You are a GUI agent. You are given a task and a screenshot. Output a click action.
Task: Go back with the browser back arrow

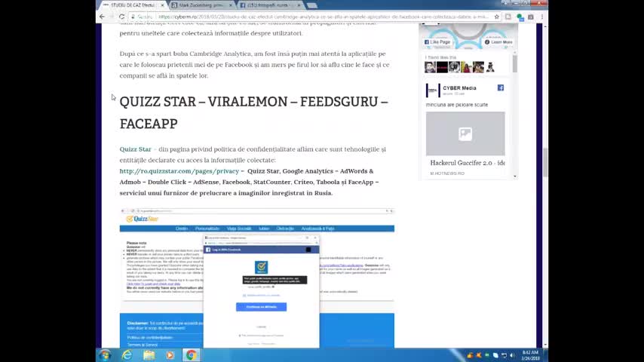click(x=103, y=17)
